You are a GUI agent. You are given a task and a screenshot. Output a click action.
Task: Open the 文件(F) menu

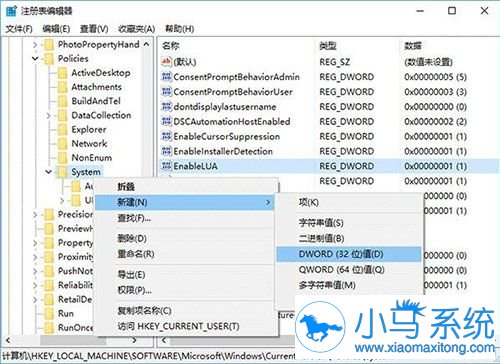(x=19, y=29)
